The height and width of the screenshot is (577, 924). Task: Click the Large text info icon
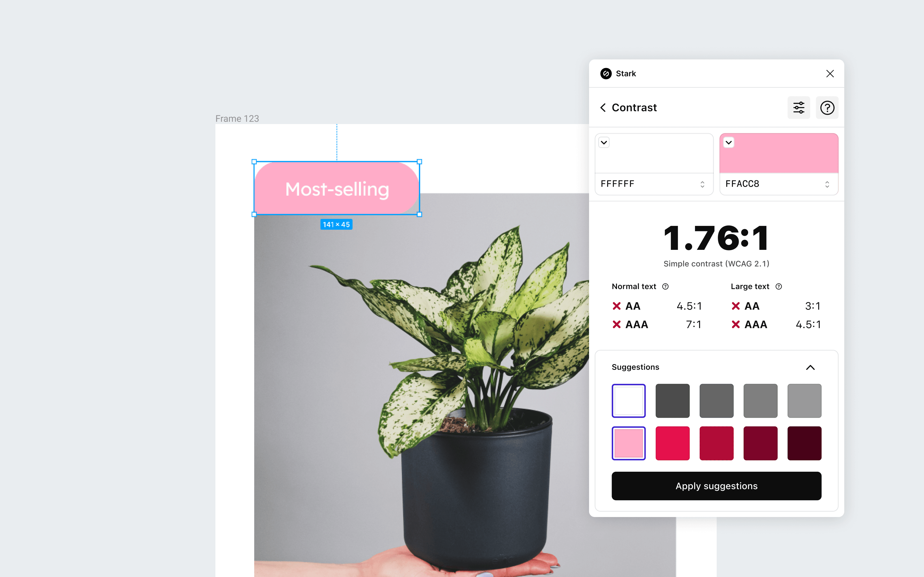pos(779,286)
